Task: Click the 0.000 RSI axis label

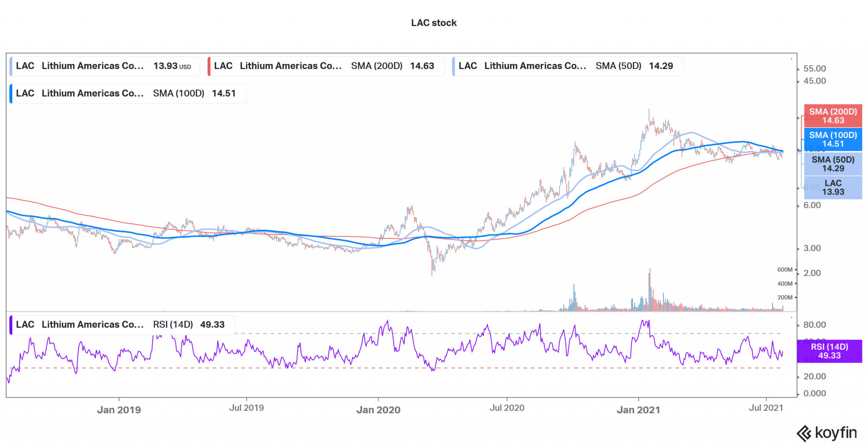Action: (815, 393)
